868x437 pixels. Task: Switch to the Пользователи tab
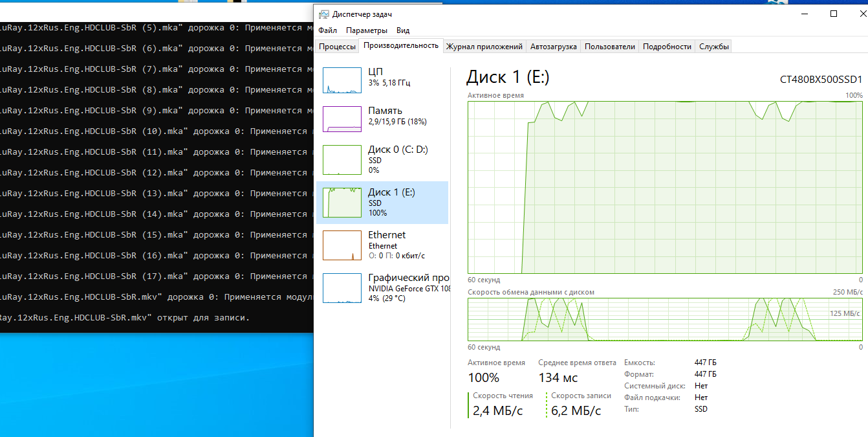coord(610,47)
